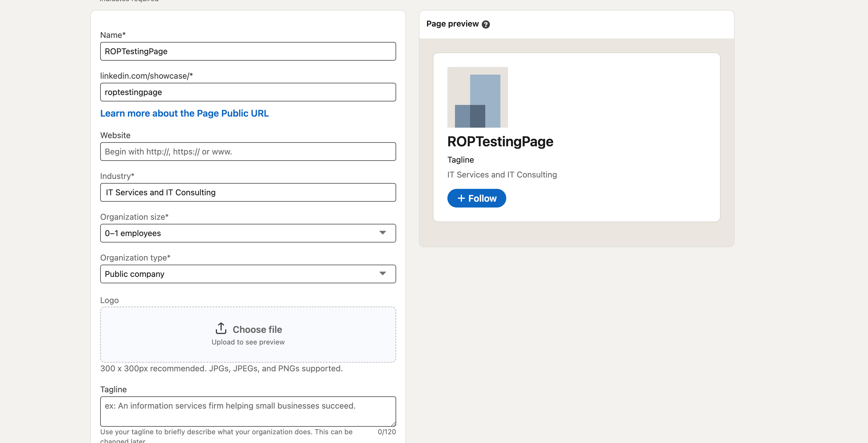Click the Tagline text area resize handle
The height and width of the screenshot is (443, 868).
[x=393, y=424]
